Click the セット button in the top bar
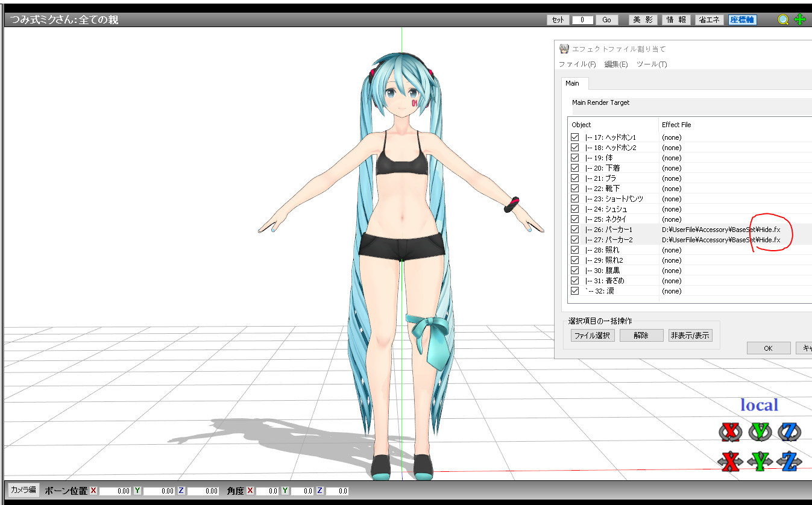812x505 pixels. (x=558, y=20)
